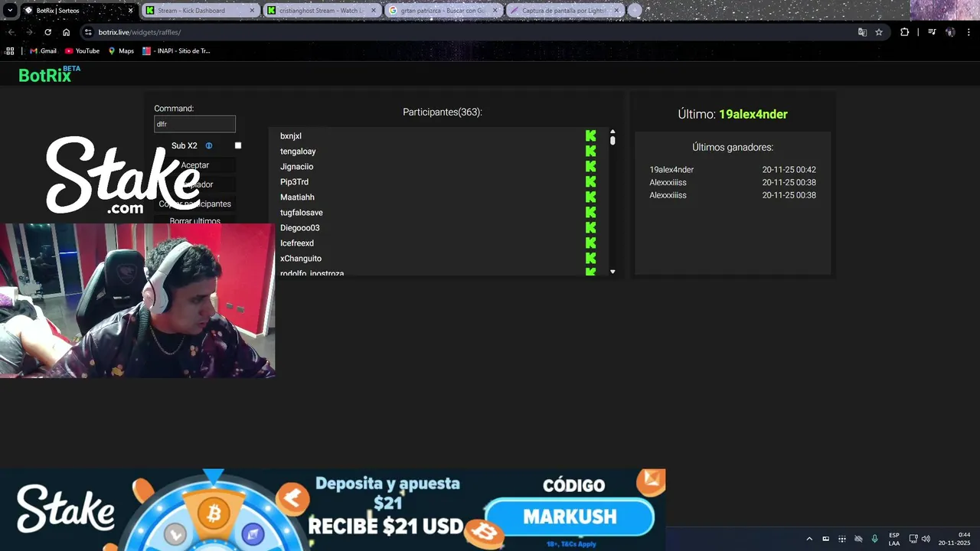Viewport: 980px width, 551px height.
Task: Show hidden system tray icons chevron
Action: [809, 539]
